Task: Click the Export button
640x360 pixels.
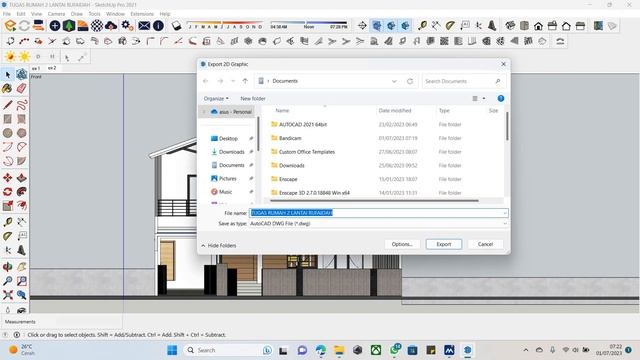Action: (x=444, y=244)
